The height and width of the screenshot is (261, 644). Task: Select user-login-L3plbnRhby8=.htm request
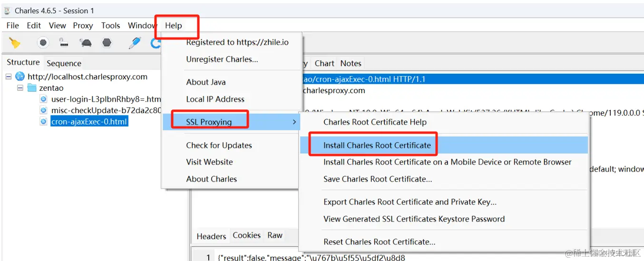tap(106, 99)
